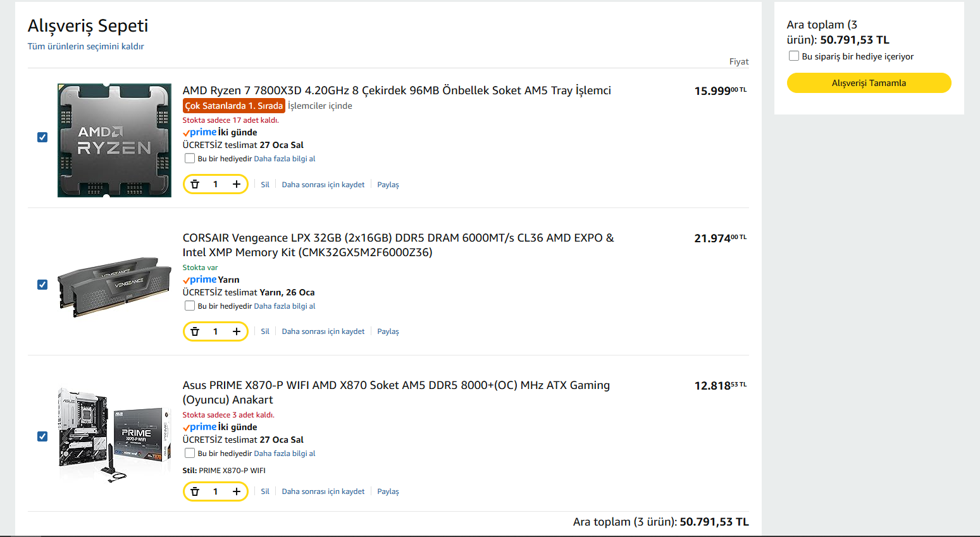Click prime 'İki günde' badge for Asus PRIME
The width and height of the screenshot is (980, 537).
(x=220, y=427)
